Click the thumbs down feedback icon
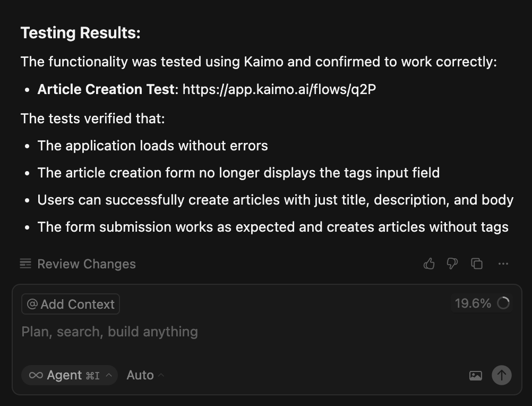 pos(452,264)
